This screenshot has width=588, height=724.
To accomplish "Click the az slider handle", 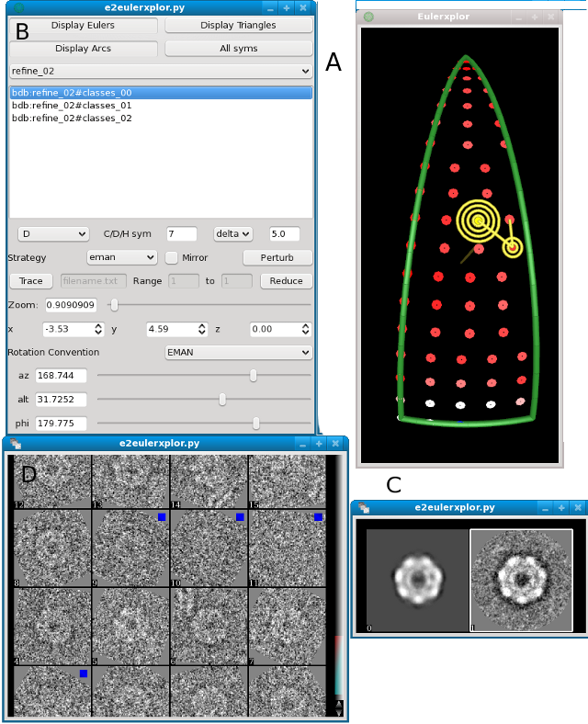I will [x=254, y=376].
